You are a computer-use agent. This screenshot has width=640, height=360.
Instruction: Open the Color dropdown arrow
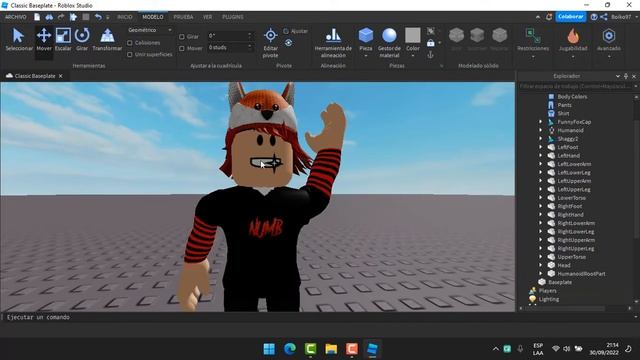coord(413,56)
